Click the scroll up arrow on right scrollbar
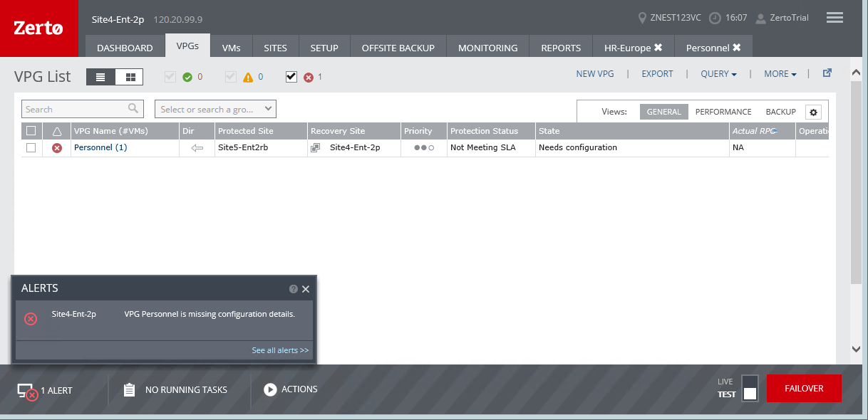This screenshot has width=868, height=420. 857,73
